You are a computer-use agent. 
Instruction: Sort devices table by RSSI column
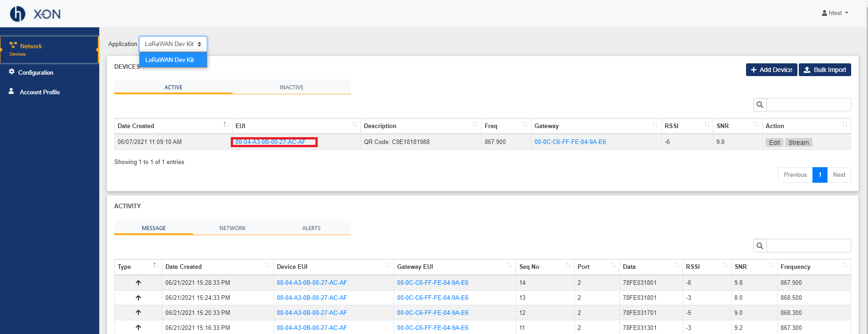click(x=706, y=125)
